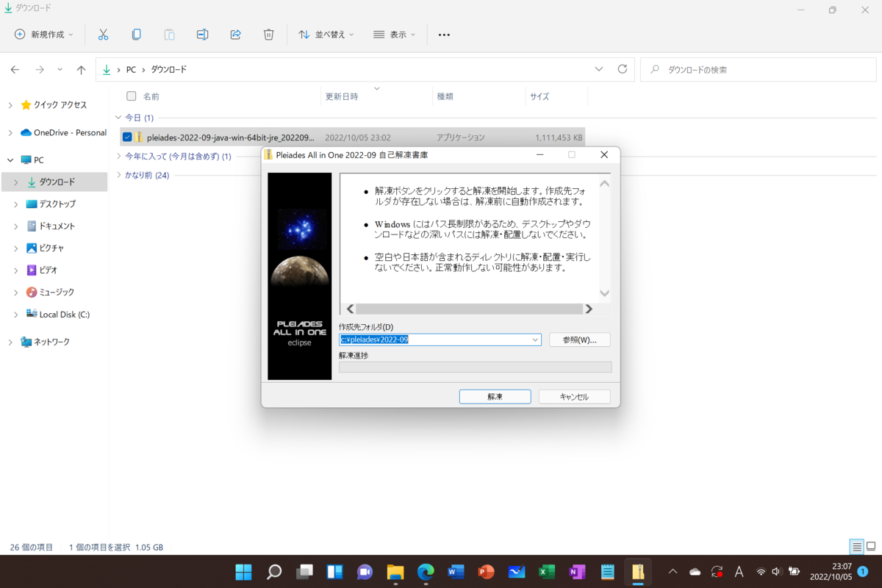Screen dimensions: 882x588
Task: Click the Copy icon in Explorer toolbar
Action: [x=137, y=35]
